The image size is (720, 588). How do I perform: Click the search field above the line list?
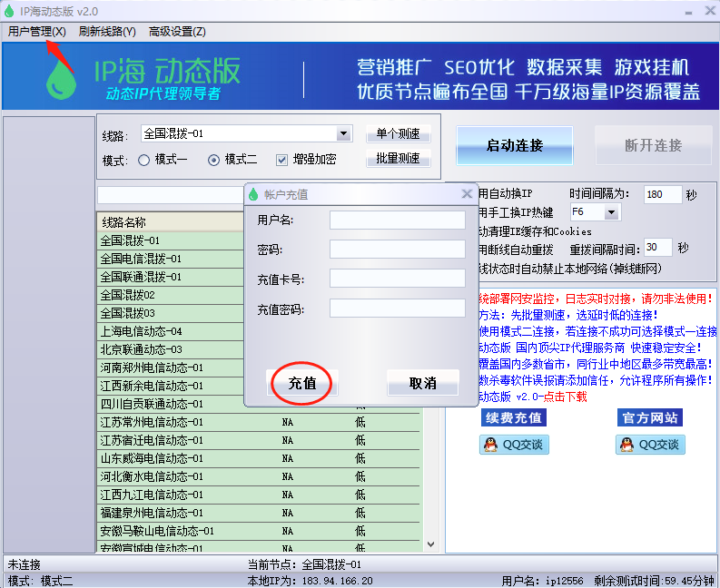171,195
